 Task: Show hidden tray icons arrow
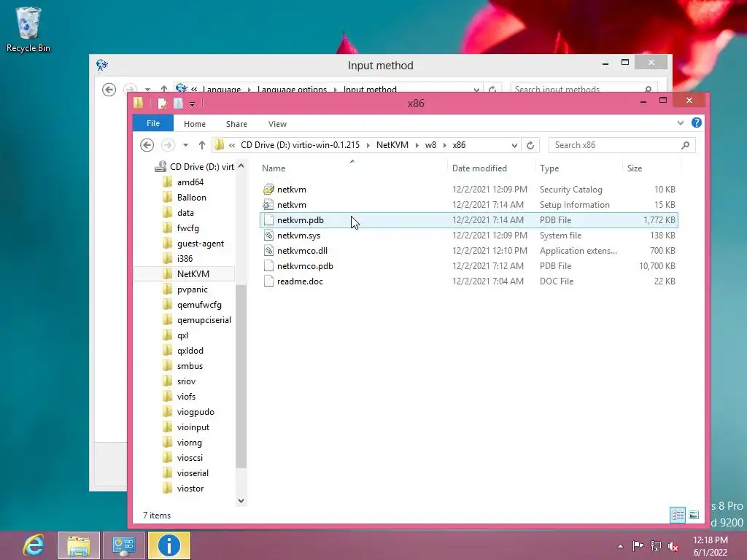pyautogui.click(x=620, y=546)
